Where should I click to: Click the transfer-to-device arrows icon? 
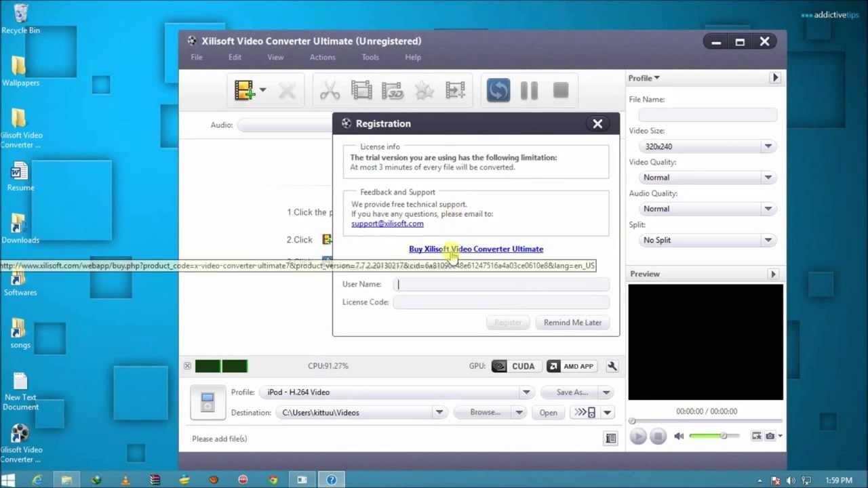tap(585, 413)
